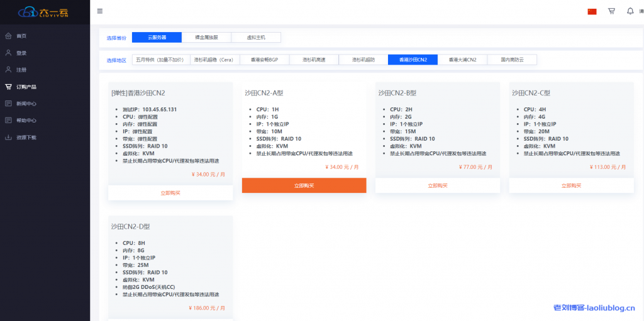Switch to 虚拟主机 tab
644x321 pixels.
(257, 37)
